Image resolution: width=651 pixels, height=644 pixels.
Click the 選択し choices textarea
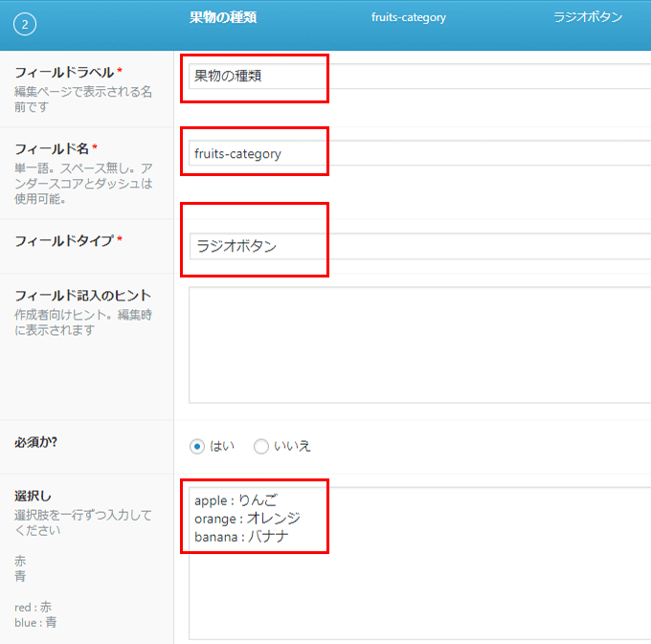(419, 563)
